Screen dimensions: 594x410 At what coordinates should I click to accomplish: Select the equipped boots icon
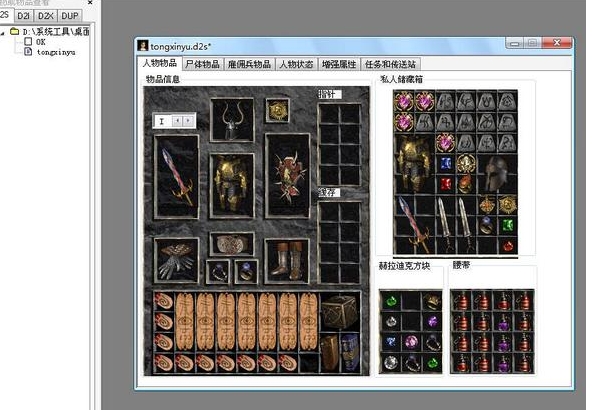click(287, 261)
